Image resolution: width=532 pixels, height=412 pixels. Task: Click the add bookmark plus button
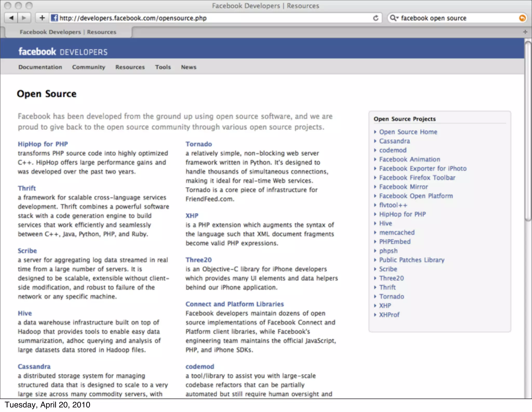point(42,18)
